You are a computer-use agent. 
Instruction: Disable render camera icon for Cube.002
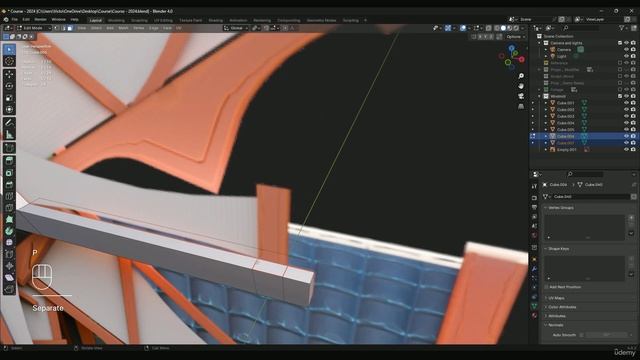[633, 110]
